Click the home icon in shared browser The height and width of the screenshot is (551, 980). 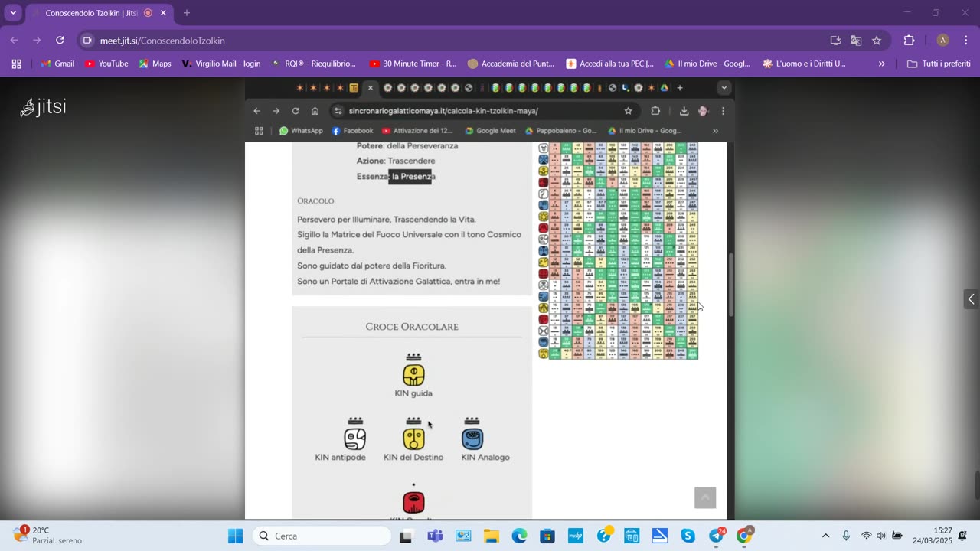pos(315,111)
